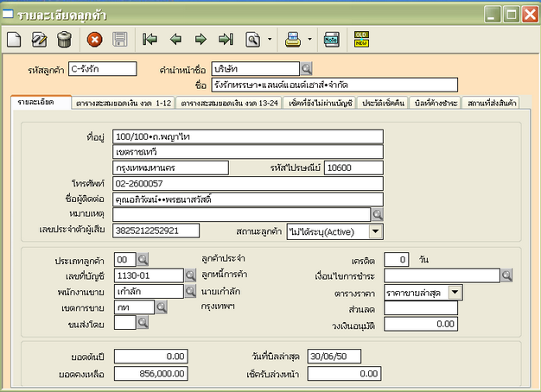The width and height of the screenshot is (541, 392).
Task: Click the trash can Delete icon
Action: [64, 39]
